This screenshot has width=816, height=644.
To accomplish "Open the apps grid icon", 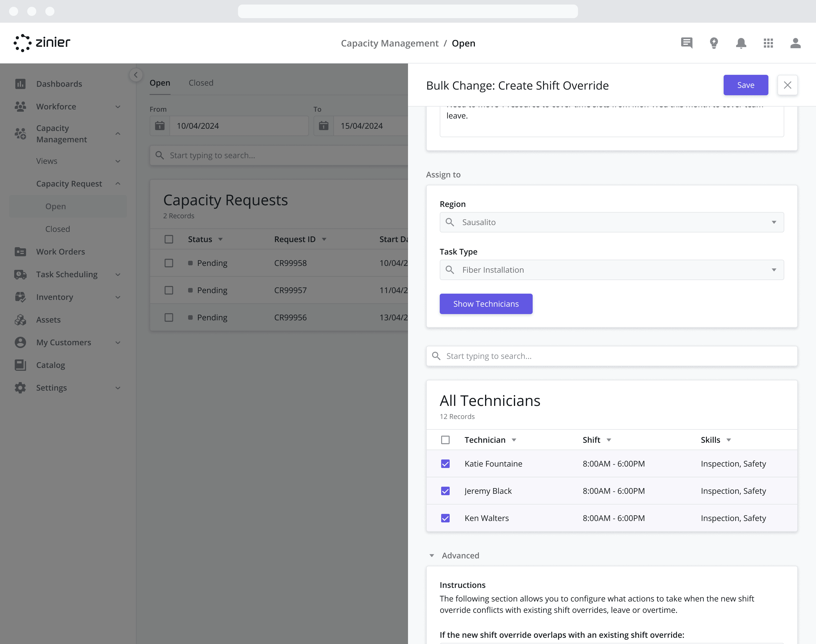I will [x=768, y=43].
